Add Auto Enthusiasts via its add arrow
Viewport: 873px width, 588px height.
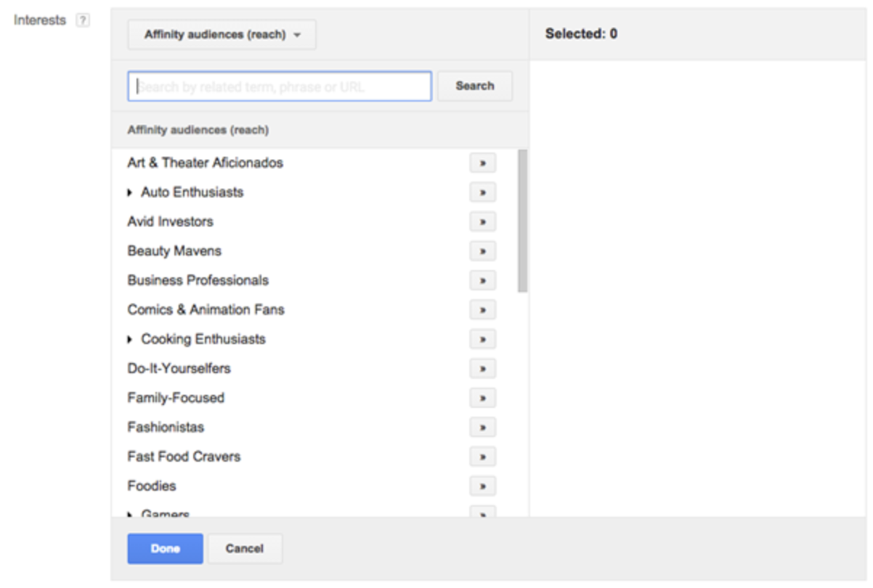click(482, 192)
